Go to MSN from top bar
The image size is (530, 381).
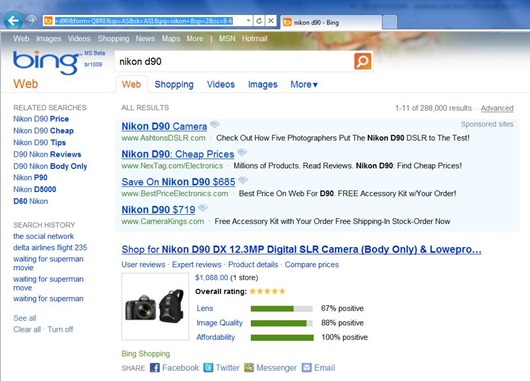227,39
